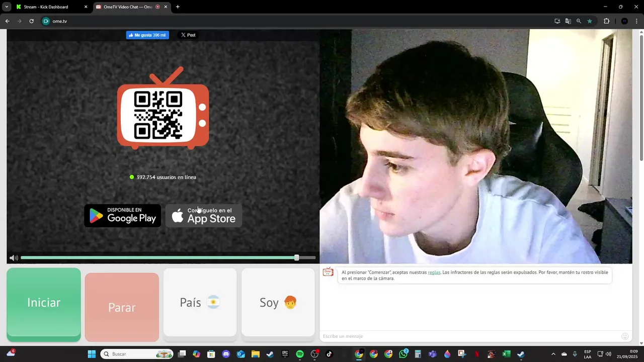
Task: Click the ome.tv address bar
Action: click(297, 21)
